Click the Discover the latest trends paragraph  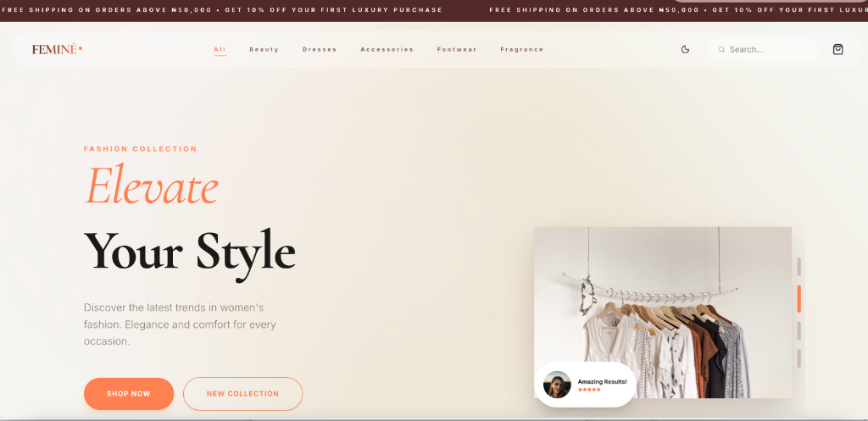point(180,324)
